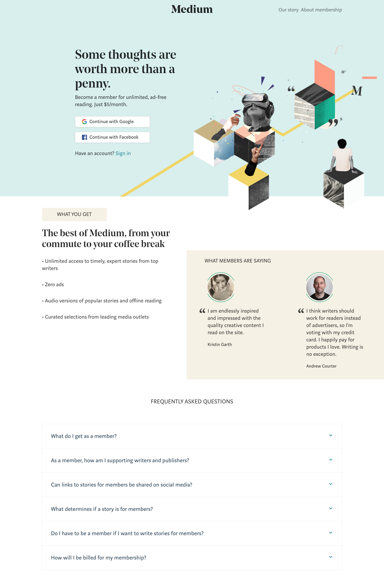The width and height of the screenshot is (384, 588).
Task: Click the 'Sign in' hyperlink
Action: [x=123, y=153]
